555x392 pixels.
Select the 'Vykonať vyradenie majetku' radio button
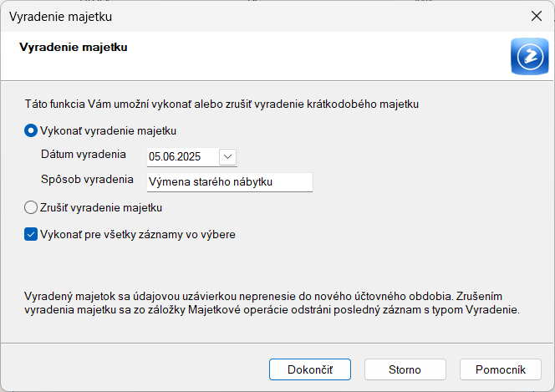click(31, 130)
